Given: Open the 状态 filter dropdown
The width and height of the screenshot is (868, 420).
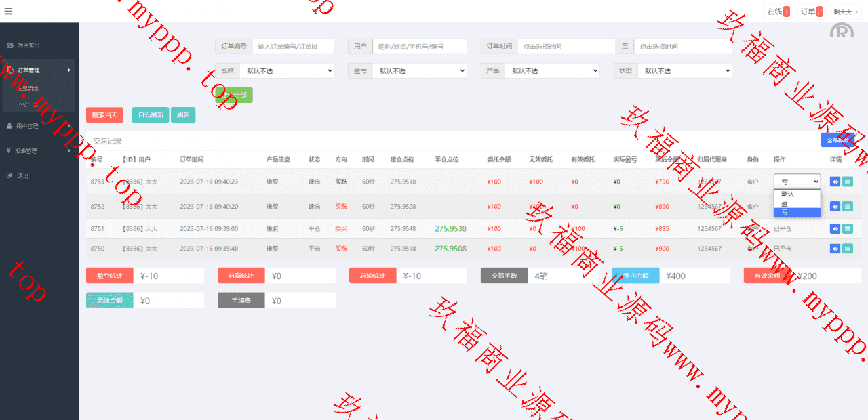Looking at the screenshot, I should (x=684, y=71).
